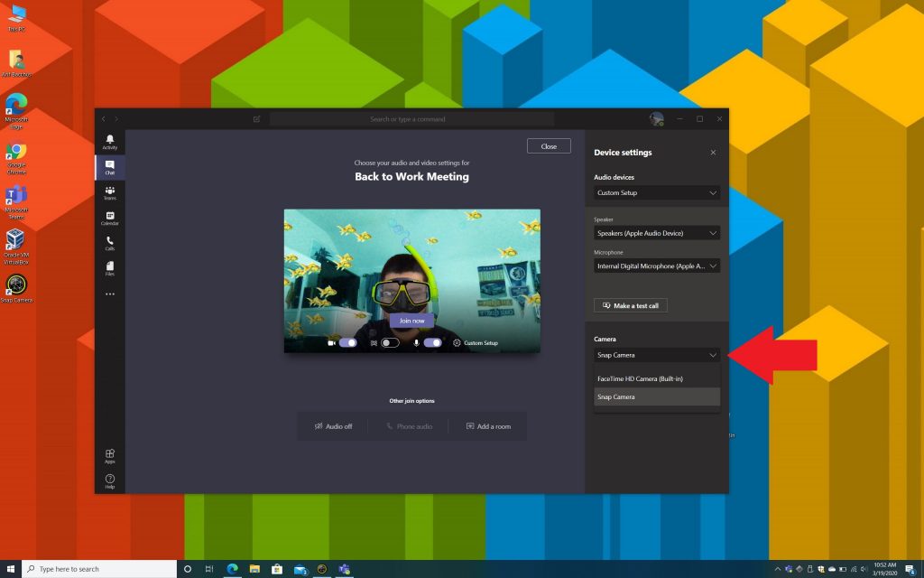
Task: Open Files in the Teams sidebar
Action: 109,268
